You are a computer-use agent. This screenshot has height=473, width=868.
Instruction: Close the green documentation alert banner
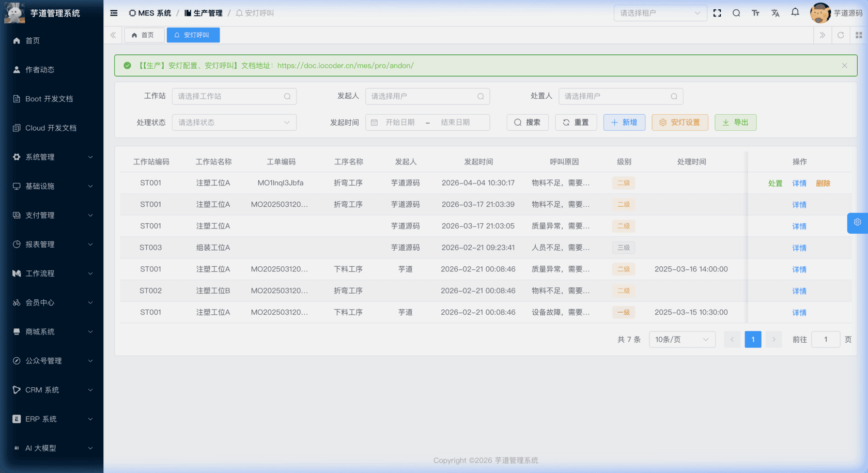[x=844, y=66]
